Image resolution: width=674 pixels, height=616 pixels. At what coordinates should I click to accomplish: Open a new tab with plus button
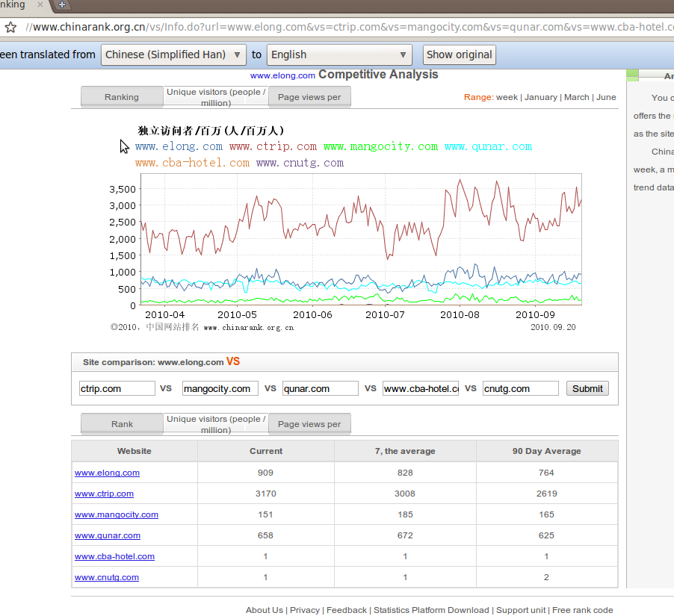(x=61, y=4)
